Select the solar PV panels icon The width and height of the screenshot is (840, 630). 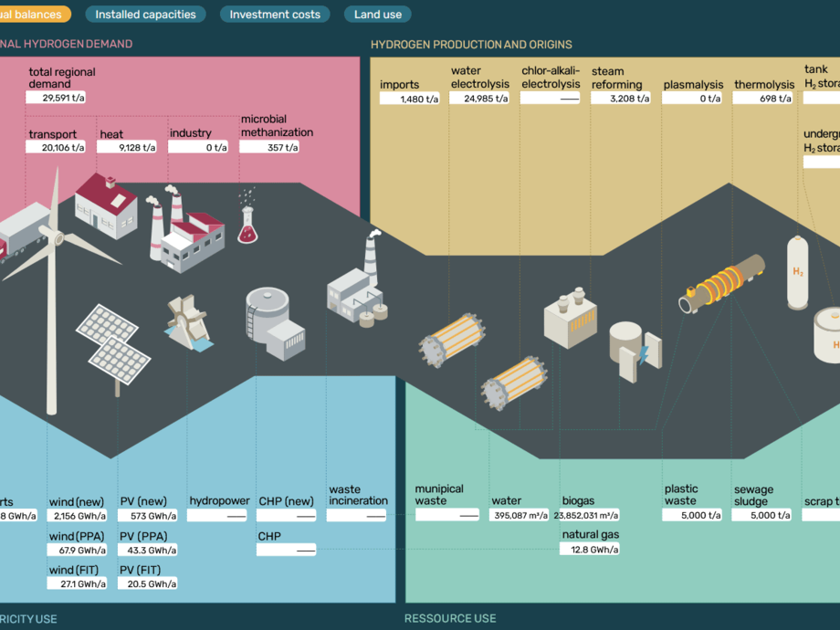[112, 342]
